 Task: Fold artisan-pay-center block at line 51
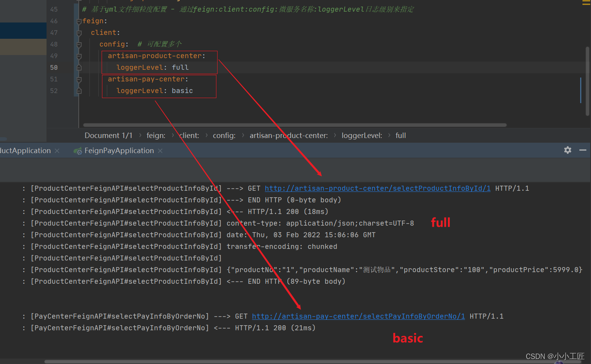tap(79, 79)
